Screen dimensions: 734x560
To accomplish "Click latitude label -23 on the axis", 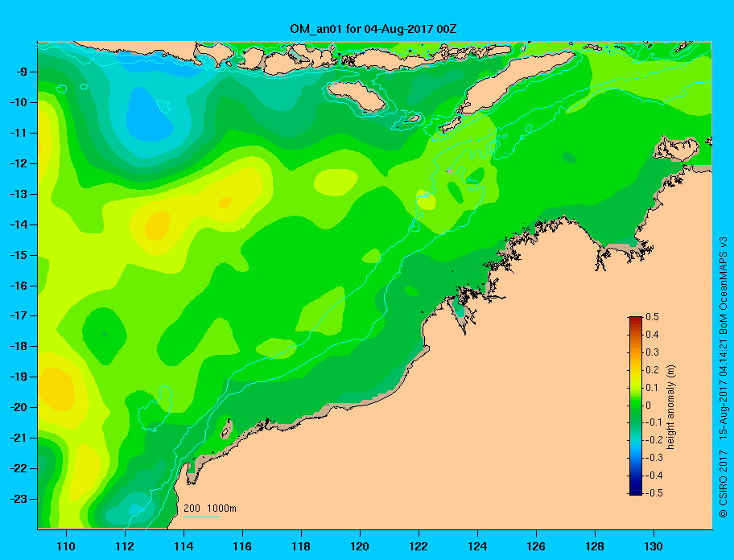I will pos(19,499).
